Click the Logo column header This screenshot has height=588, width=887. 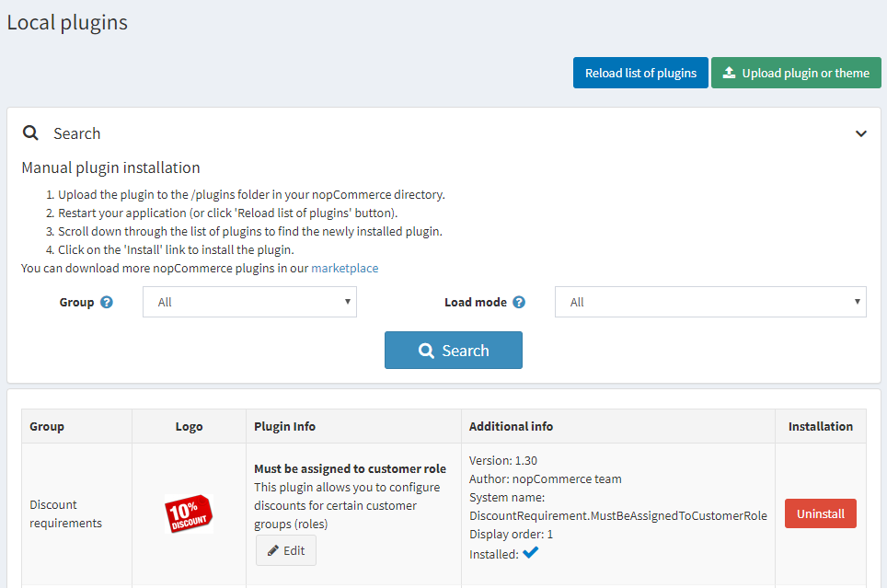pos(189,427)
